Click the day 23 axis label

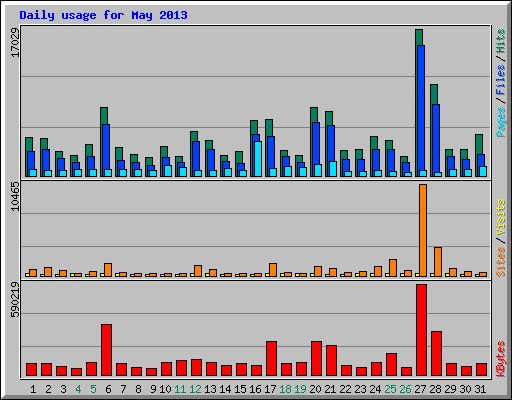[360, 389]
